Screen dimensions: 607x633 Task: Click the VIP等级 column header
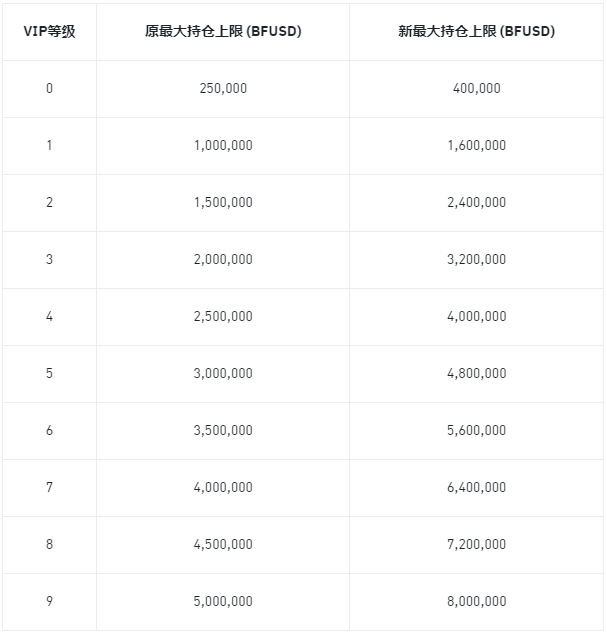[49, 31]
